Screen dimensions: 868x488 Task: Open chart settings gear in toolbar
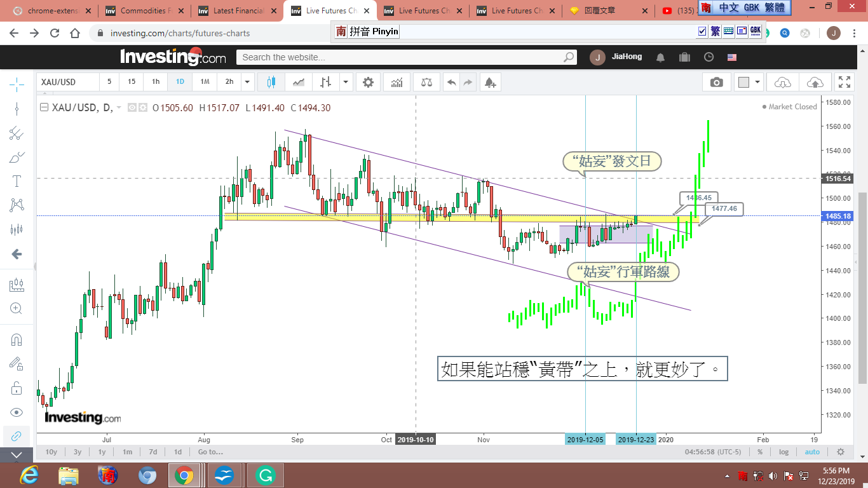[368, 82]
